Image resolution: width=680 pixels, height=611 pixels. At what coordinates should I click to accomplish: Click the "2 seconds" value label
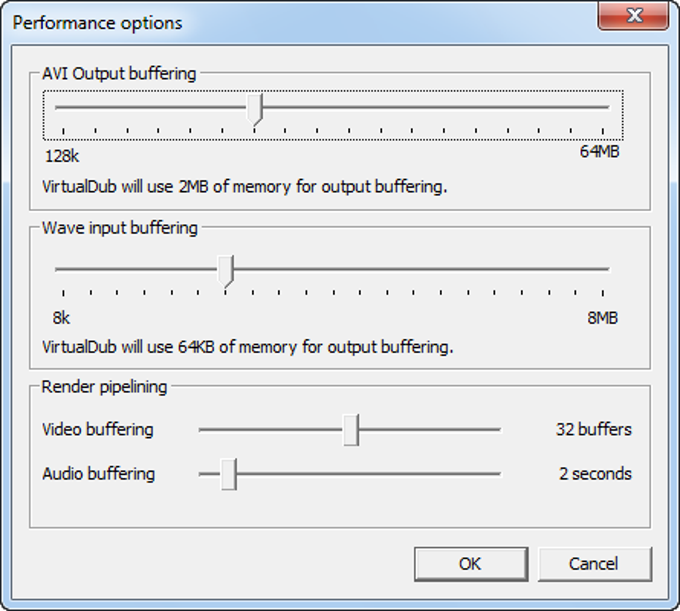click(x=595, y=474)
